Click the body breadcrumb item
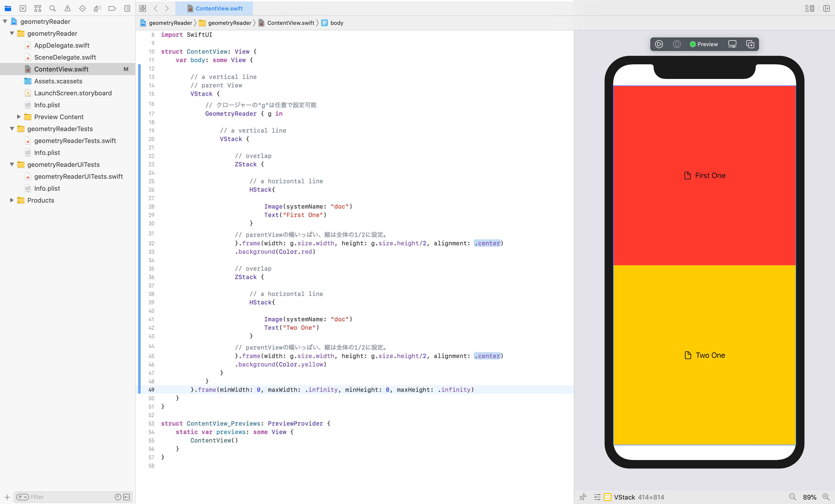Image resolution: width=835 pixels, height=504 pixels. 333,23
